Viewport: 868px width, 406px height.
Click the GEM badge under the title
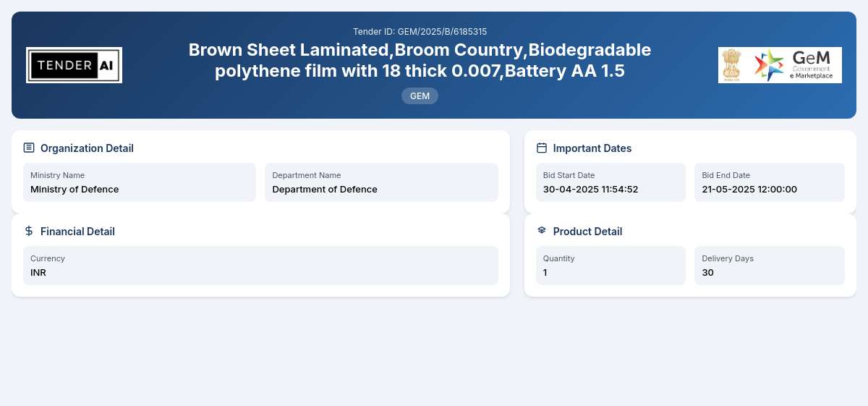tap(420, 96)
